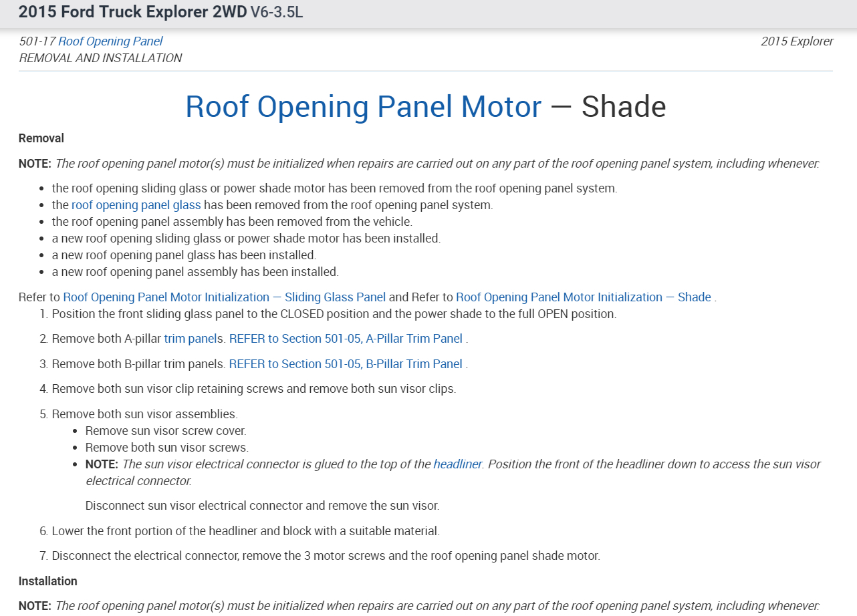
Task: Click step 4 sun visor clip retaining screws text
Action: [x=254, y=389]
